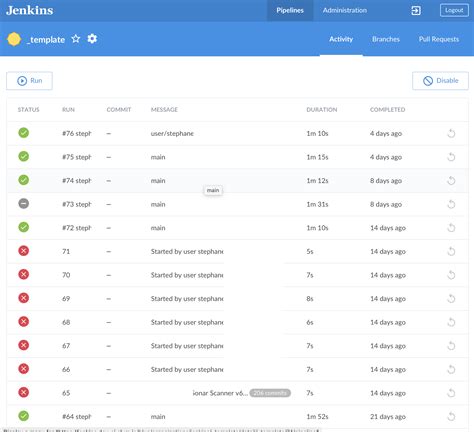Switch to the Branches tab

point(386,39)
